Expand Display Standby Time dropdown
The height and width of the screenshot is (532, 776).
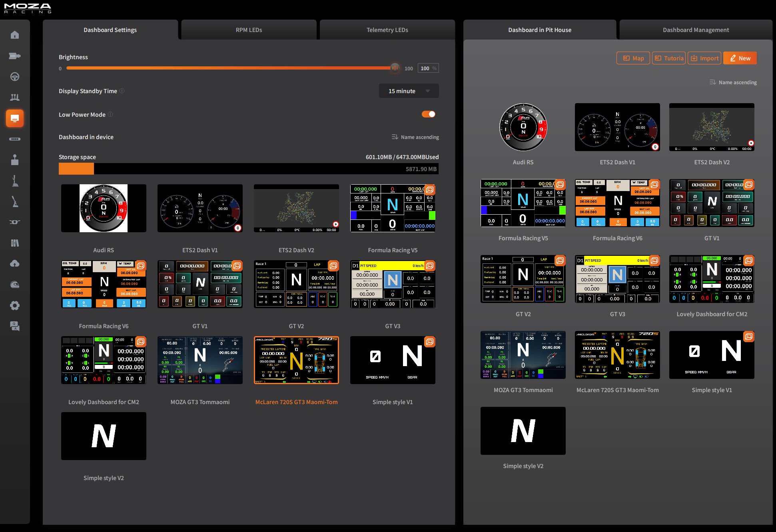[x=409, y=91]
